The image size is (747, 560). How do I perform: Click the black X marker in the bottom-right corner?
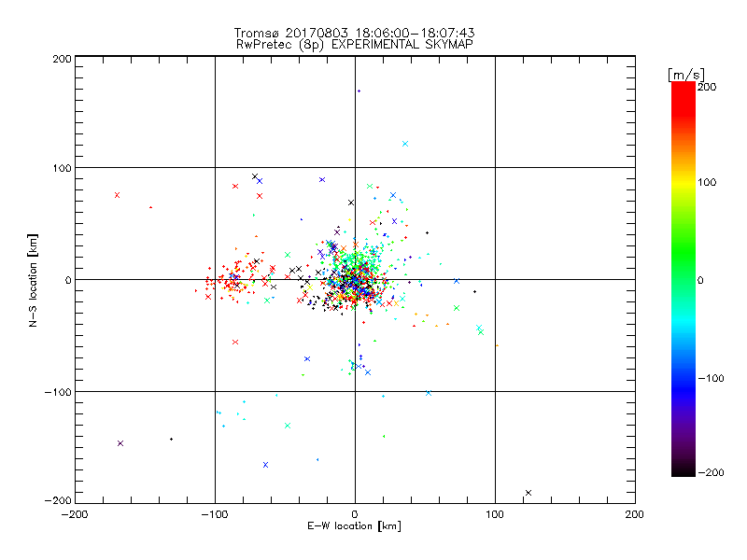(529, 493)
